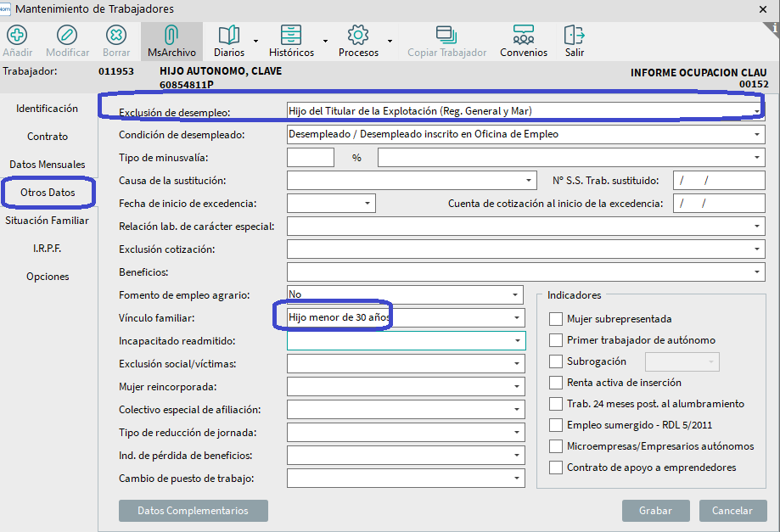Click the worker ID 60854811P
Viewport: 780px width, 532px height.
187,85
